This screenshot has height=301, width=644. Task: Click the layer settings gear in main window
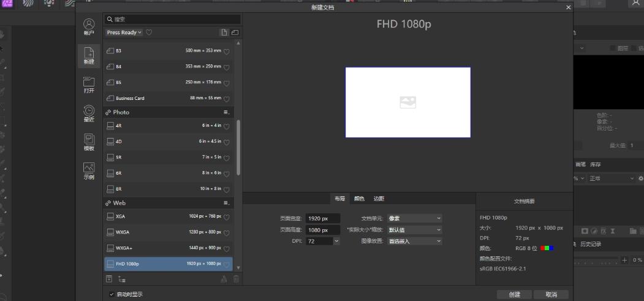(x=641, y=178)
